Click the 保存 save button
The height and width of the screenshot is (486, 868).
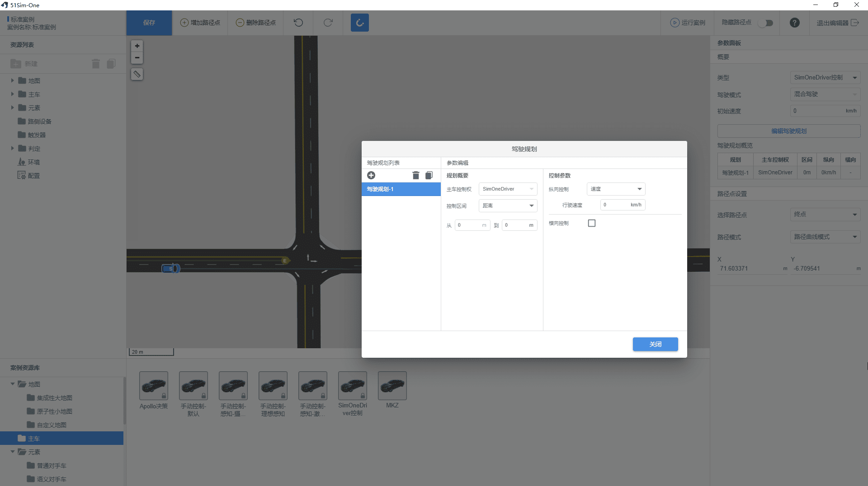pos(149,23)
